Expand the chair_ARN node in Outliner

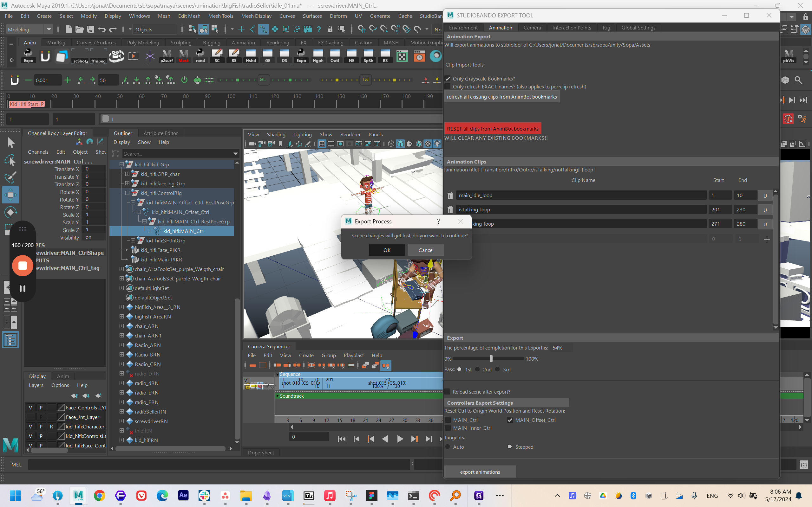point(122,326)
